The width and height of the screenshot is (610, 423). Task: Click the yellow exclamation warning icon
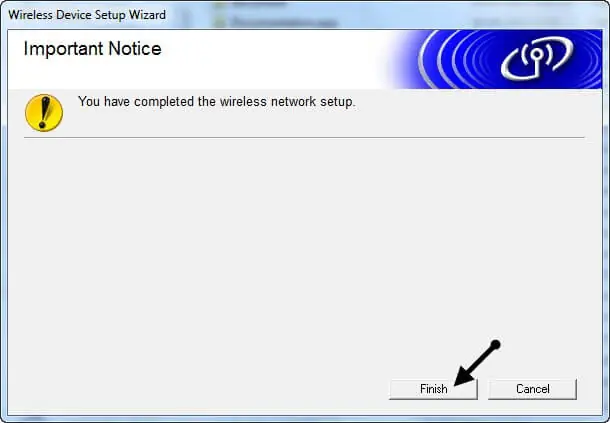pos(44,112)
